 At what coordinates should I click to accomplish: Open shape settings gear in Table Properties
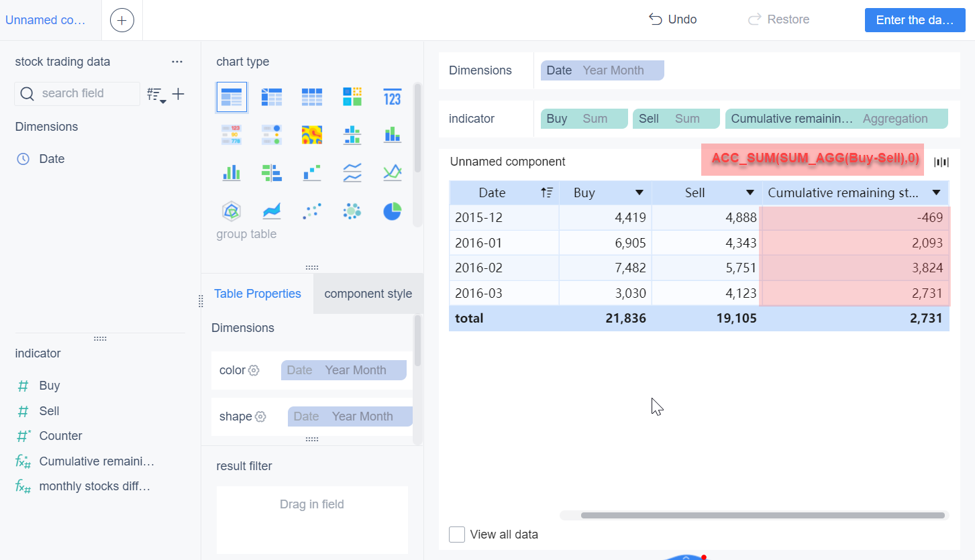260,416
